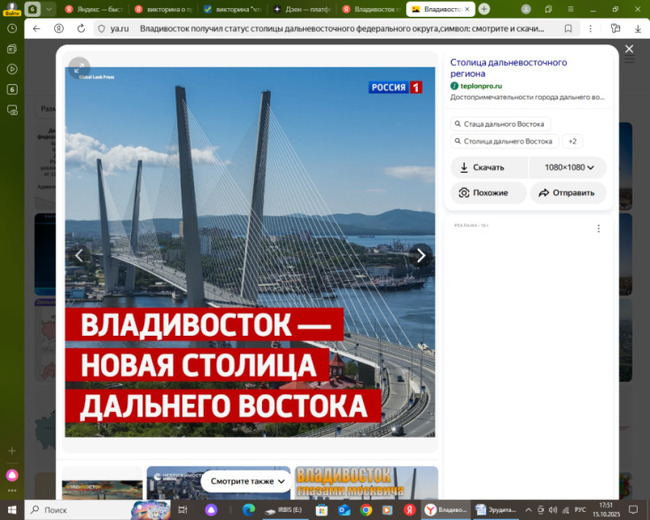650x520 pixels.
Task: Go to the next image with the right arrow
Action: [421, 256]
